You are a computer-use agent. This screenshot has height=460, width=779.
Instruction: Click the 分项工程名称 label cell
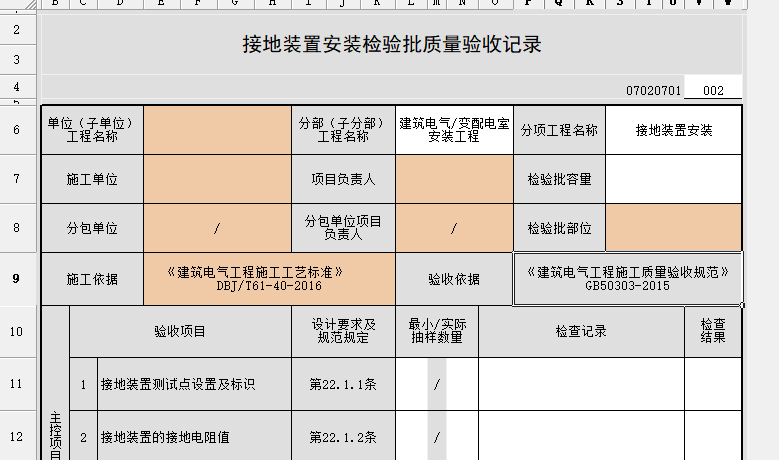(x=559, y=130)
